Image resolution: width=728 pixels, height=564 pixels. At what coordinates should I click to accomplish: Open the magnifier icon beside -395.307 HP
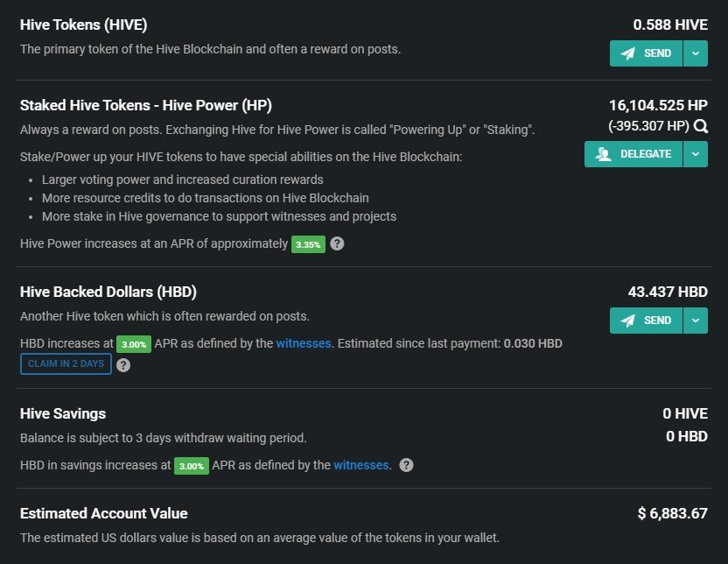[701, 126]
